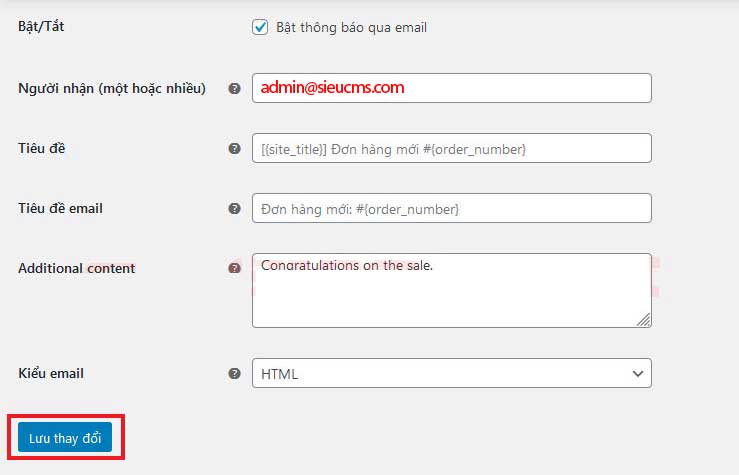Screen dimensions: 739x475
Task: Click the Tiêu đề subject input field
Action: coord(451,148)
